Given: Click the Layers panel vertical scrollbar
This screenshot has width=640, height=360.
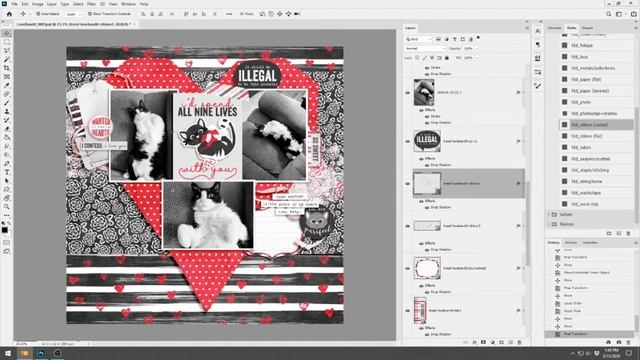Looking at the screenshot, I should (x=527, y=223).
